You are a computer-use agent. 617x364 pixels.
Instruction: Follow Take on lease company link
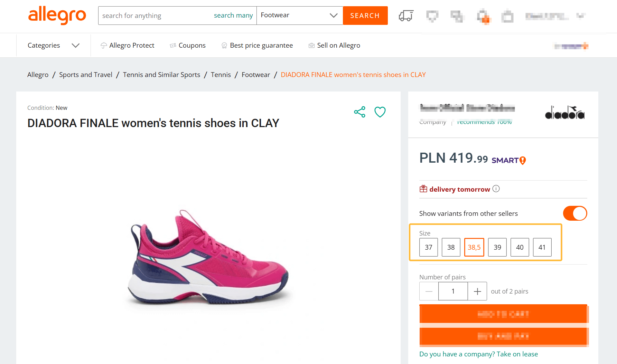click(x=478, y=354)
